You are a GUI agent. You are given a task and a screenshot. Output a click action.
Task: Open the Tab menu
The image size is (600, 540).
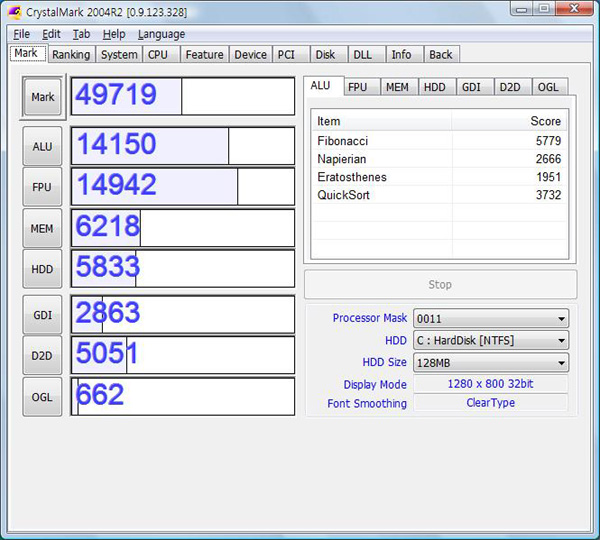pyautogui.click(x=82, y=34)
